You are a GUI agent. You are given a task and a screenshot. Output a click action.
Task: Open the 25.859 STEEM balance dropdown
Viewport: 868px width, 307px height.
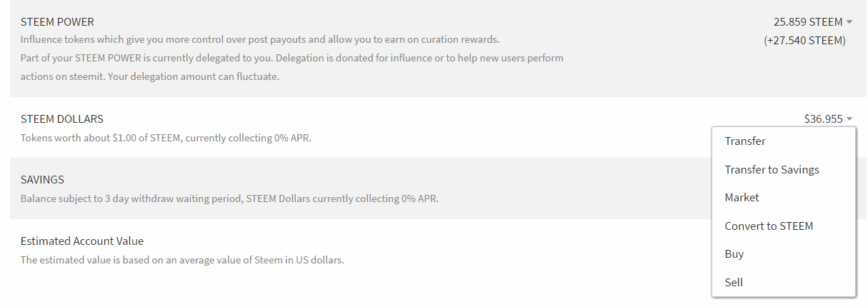[808, 22]
